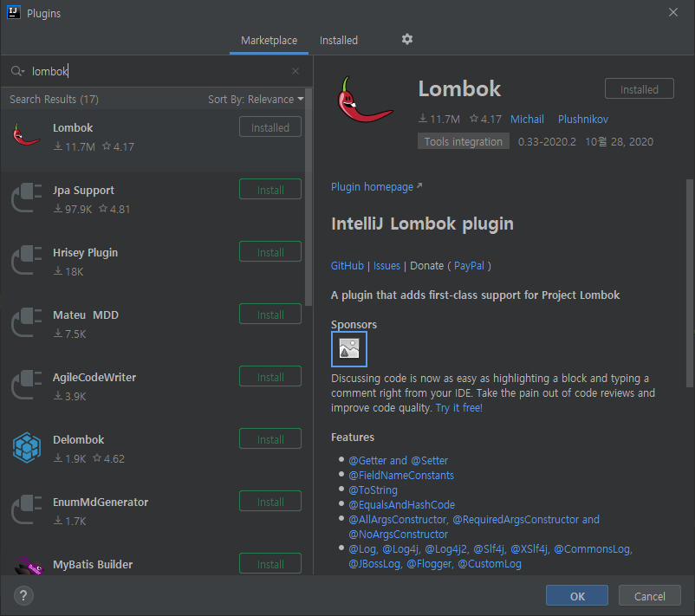The image size is (695, 616).
Task: Click the Tools integration tag
Action: (x=463, y=141)
